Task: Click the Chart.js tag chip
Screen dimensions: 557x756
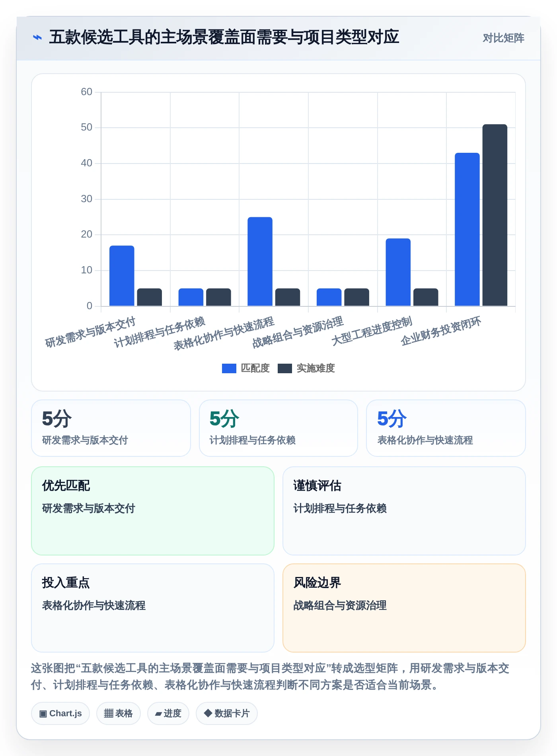Action: (60, 713)
